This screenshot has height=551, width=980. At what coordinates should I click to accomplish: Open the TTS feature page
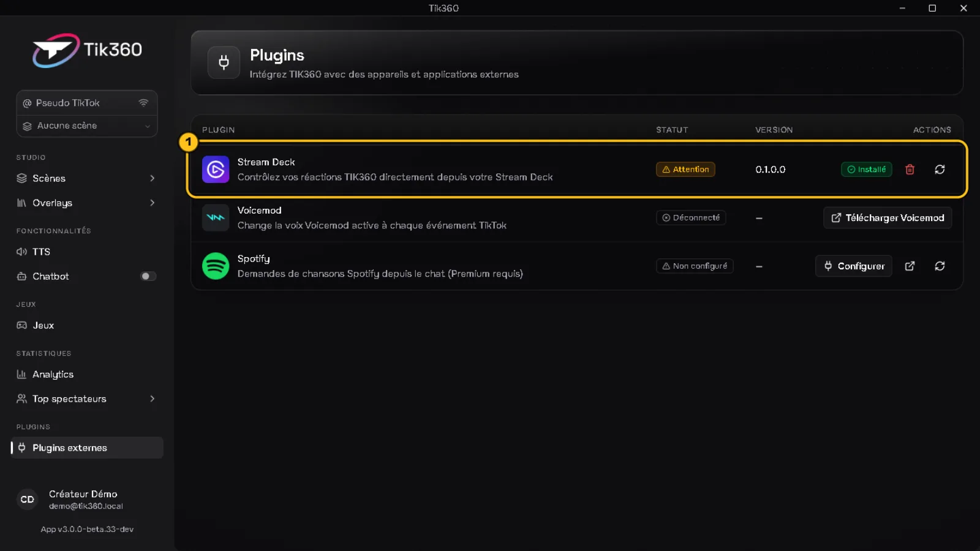[x=87, y=252]
